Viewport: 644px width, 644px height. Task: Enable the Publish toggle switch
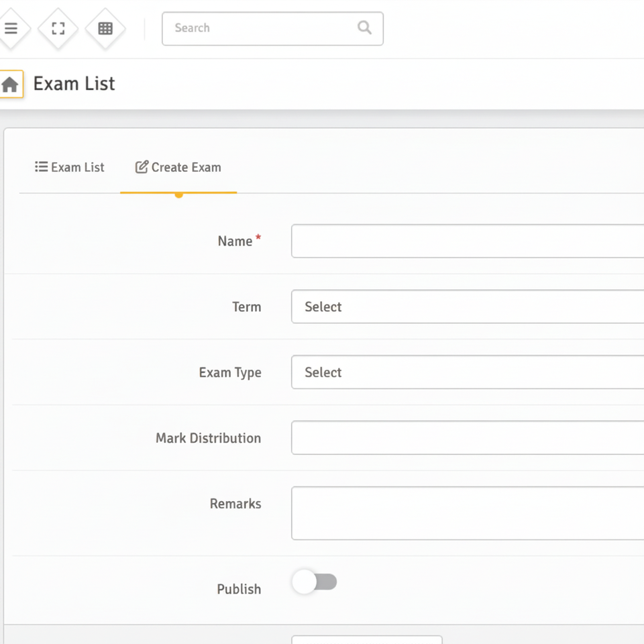pyautogui.click(x=315, y=582)
